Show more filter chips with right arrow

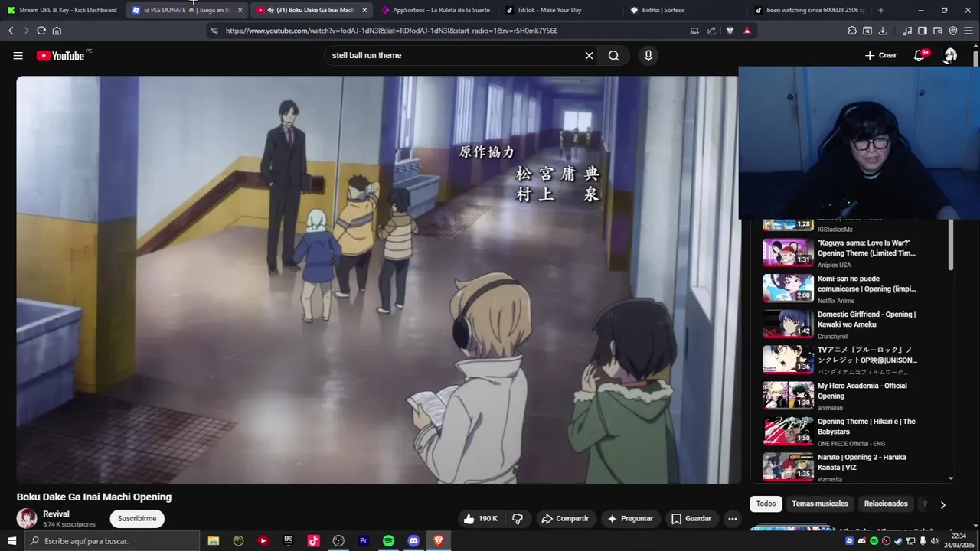click(942, 504)
